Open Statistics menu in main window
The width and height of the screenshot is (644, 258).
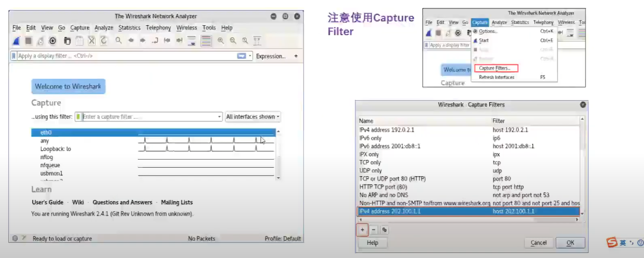129,28
